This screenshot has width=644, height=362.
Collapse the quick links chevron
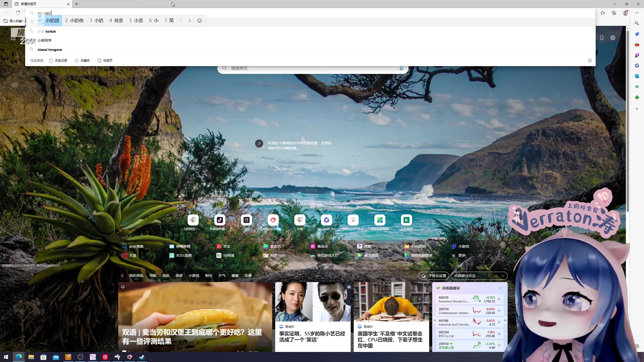tap(441, 206)
